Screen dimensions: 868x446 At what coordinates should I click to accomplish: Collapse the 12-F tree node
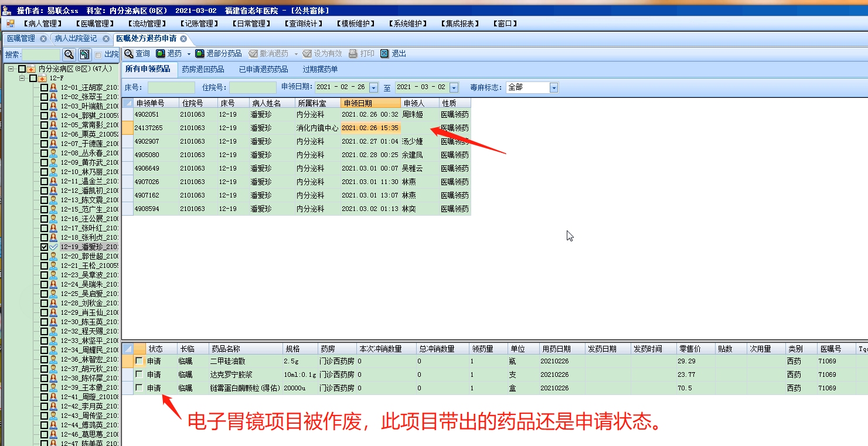pos(22,78)
